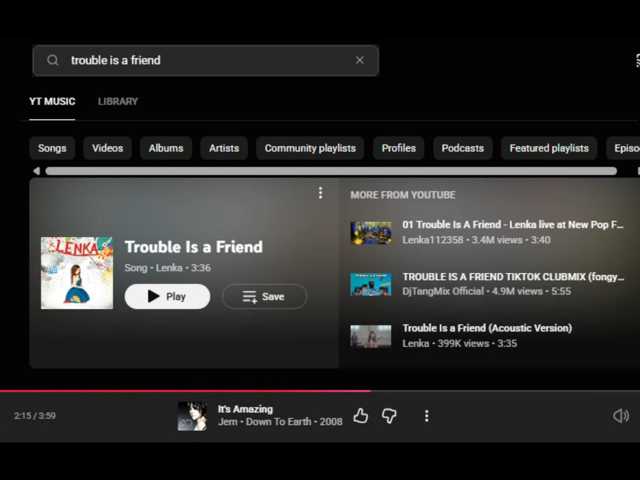Screen dimensions: 640x480
Task: Click the Acoustic Version video thumbnail
Action: coord(371,336)
